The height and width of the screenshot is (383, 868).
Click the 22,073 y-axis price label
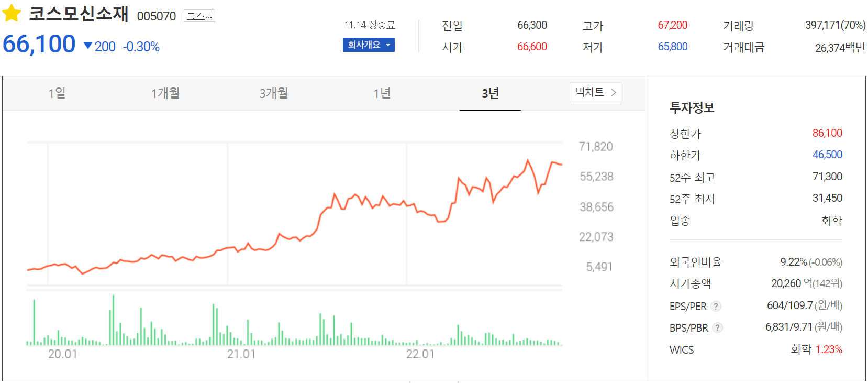click(x=596, y=237)
